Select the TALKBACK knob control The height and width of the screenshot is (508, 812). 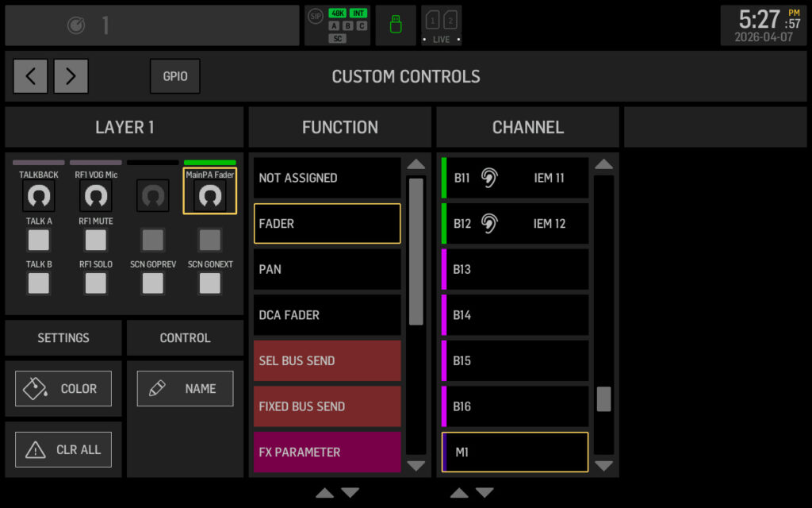pyautogui.click(x=38, y=195)
